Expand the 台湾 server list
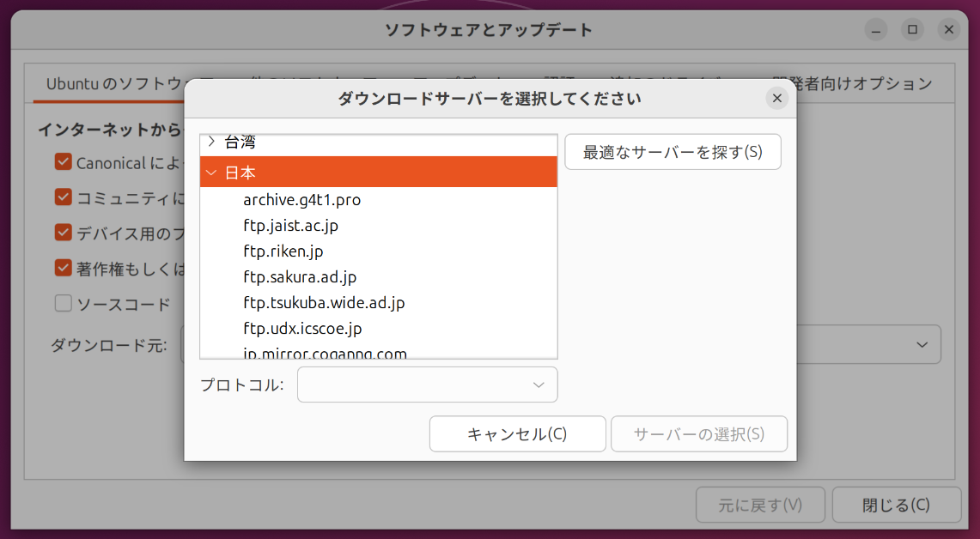This screenshot has height=539, width=980. 211,142
